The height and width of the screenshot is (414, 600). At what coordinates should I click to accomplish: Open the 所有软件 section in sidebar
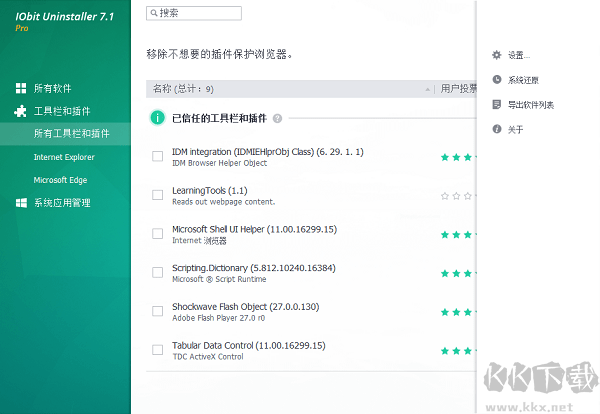point(52,88)
